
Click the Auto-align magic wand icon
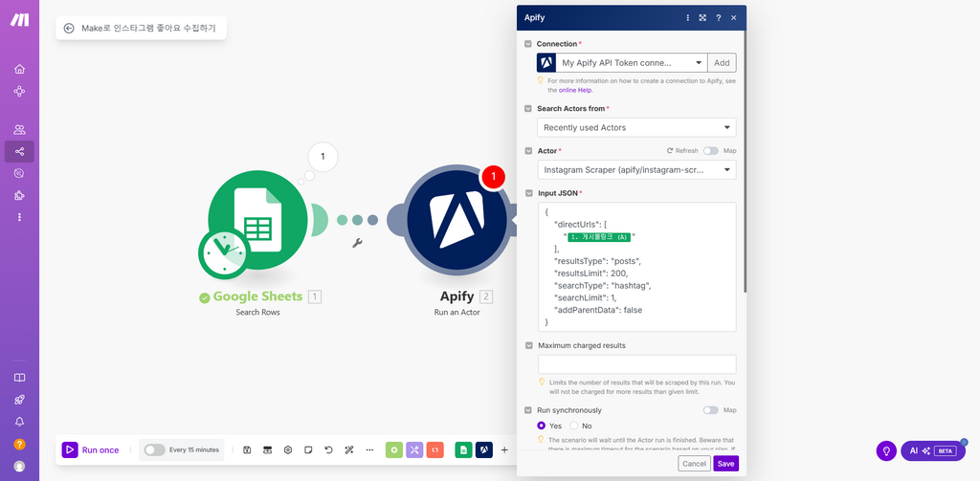pyautogui.click(x=348, y=449)
